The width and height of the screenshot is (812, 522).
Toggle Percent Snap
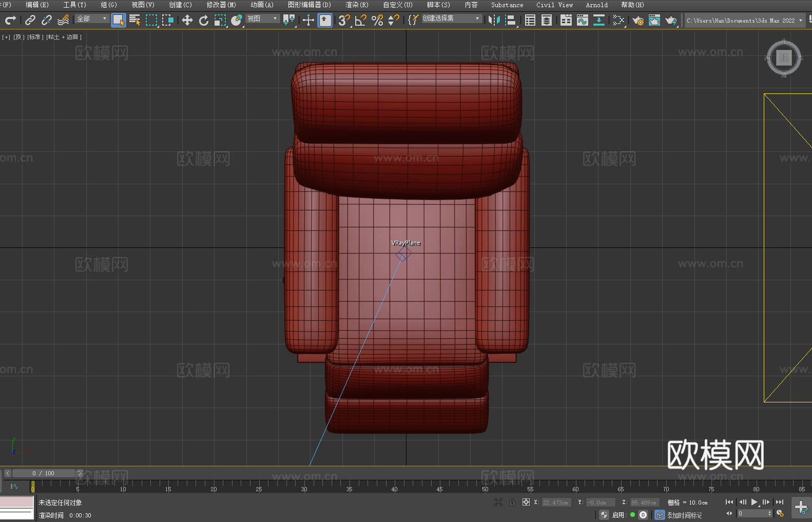[377, 20]
